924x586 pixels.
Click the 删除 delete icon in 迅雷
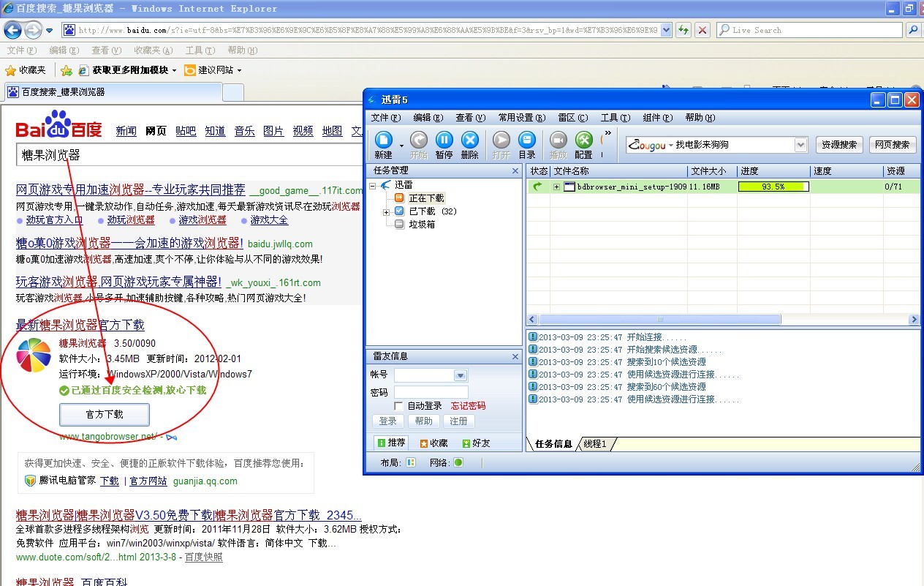(470, 140)
